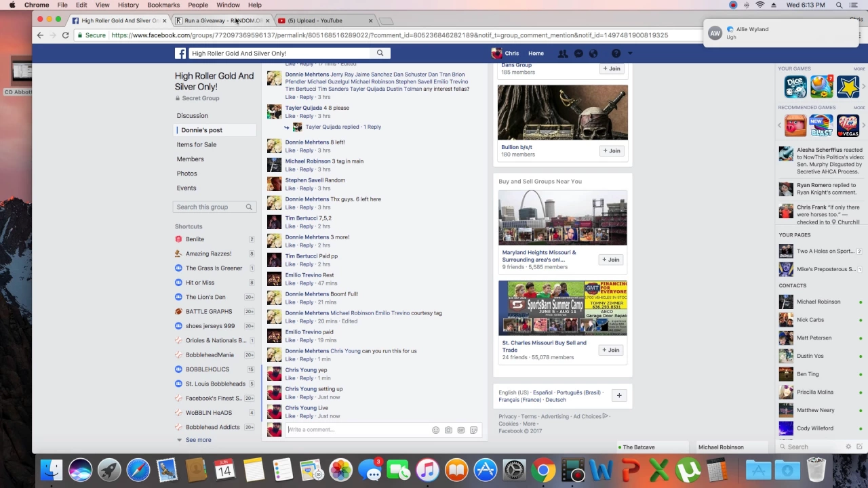
Task: Open Siri in the Dock
Action: [80, 470]
